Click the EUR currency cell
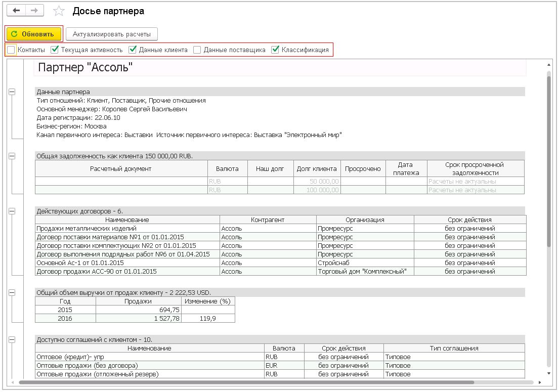This screenshot has width=558, height=392. (x=284, y=365)
